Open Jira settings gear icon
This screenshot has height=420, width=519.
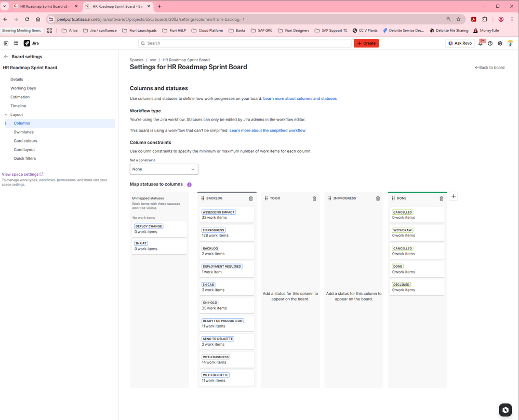pyautogui.click(x=500, y=43)
